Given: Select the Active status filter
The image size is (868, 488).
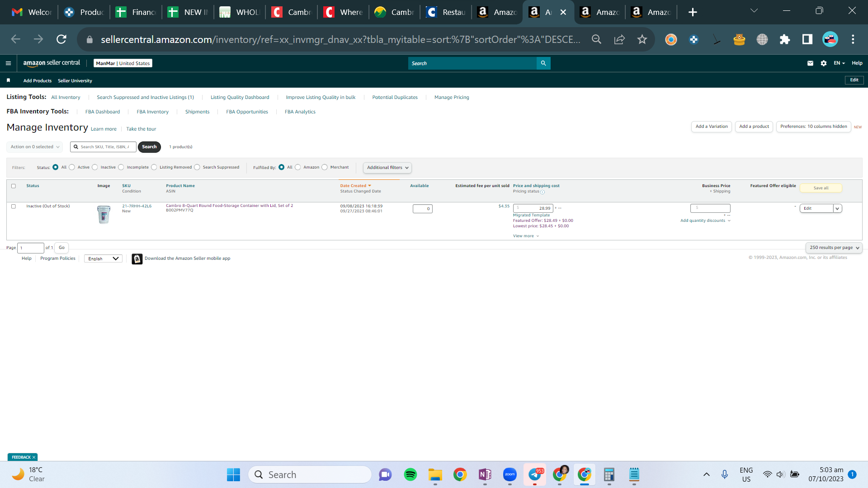Looking at the screenshot, I should [72, 167].
